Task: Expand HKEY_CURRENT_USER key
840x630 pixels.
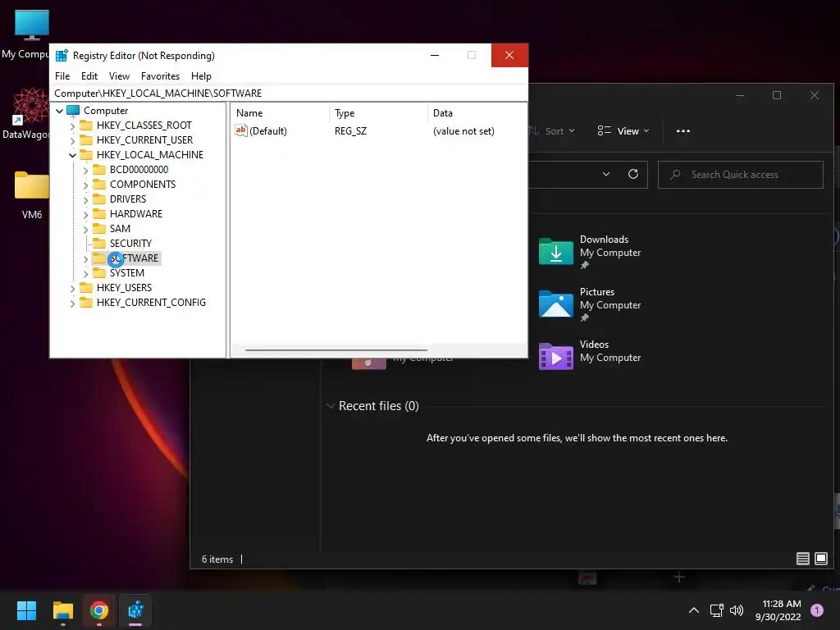Action: point(72,140)
